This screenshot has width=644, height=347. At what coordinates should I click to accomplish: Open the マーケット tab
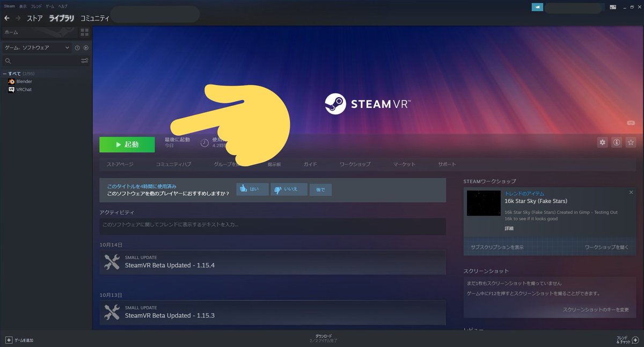[x=404, y=164]
